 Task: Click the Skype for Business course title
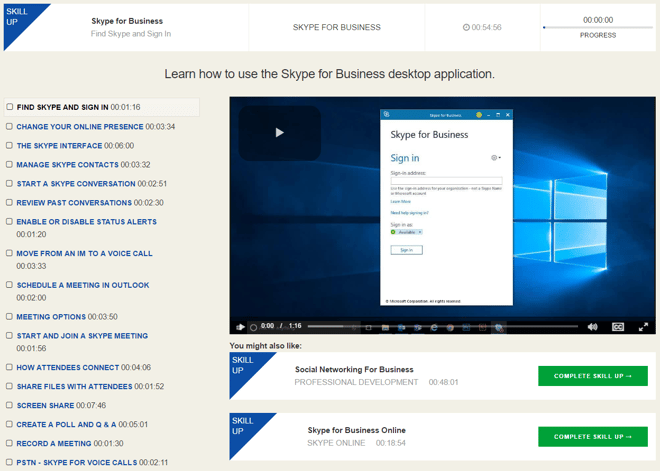127,21
